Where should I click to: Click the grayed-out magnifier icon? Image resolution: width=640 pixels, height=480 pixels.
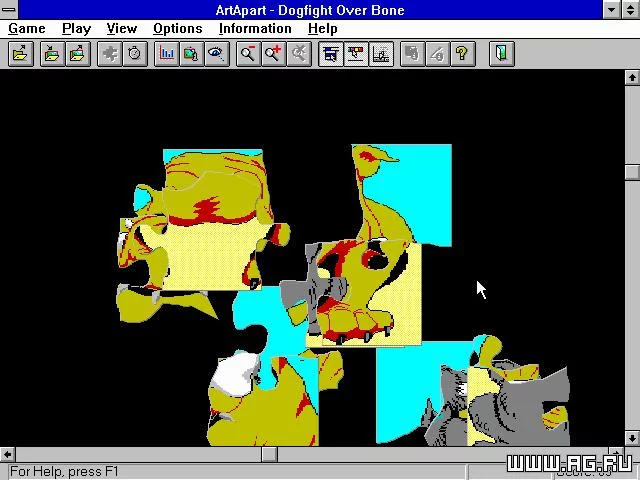pyautogui.click(x=299, y=53)
